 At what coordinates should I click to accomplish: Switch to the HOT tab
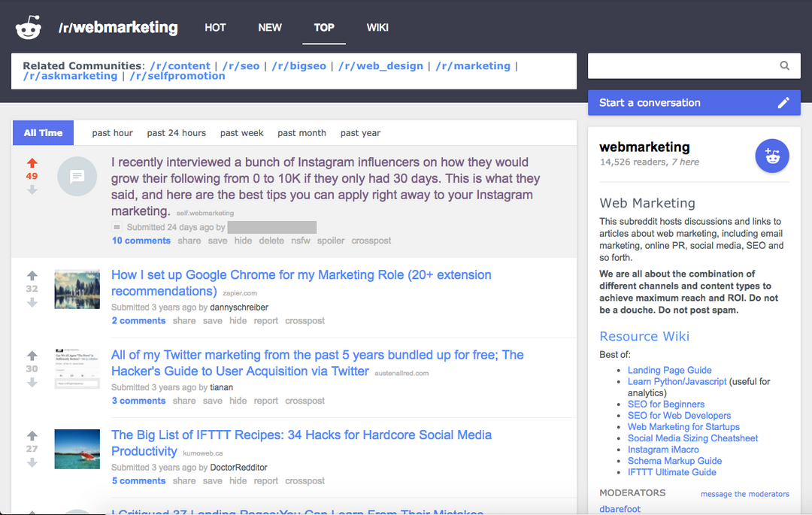click(215, 27)
